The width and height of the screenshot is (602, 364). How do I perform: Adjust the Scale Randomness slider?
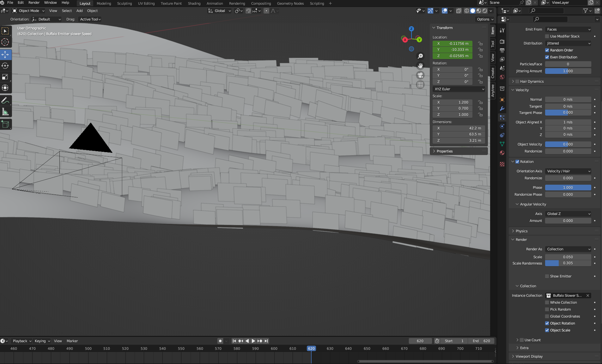pyautogui.click(x=568, y=263)
